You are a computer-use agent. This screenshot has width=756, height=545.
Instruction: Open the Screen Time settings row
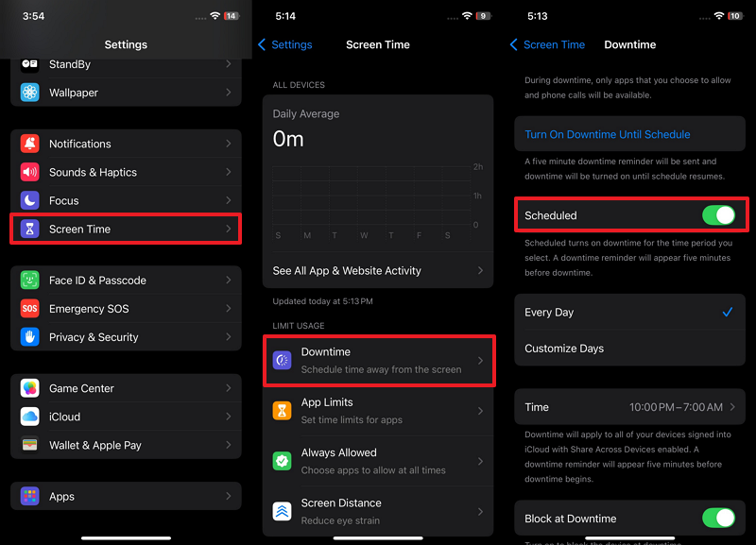click(x=126, y=229)
